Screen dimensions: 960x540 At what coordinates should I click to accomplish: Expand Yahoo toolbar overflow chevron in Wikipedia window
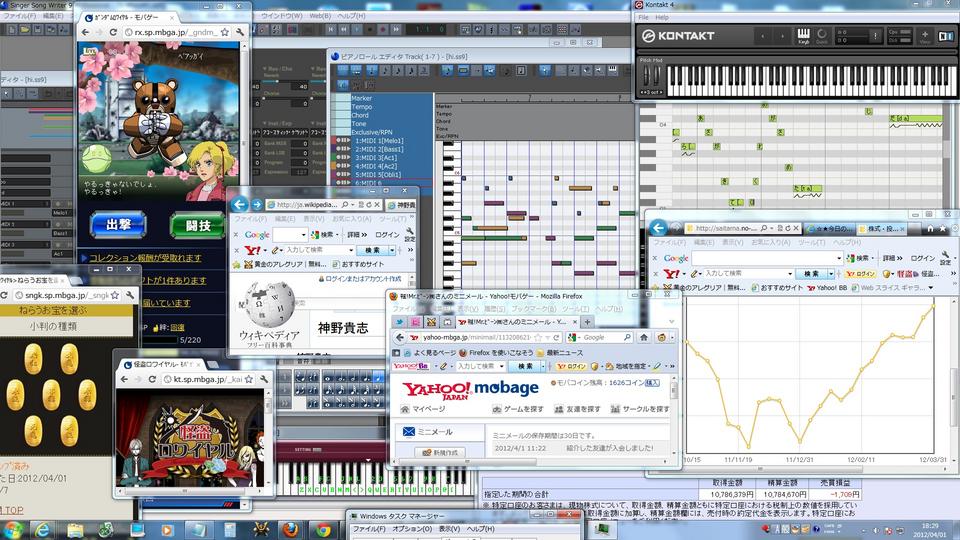(x=410, y=250)
